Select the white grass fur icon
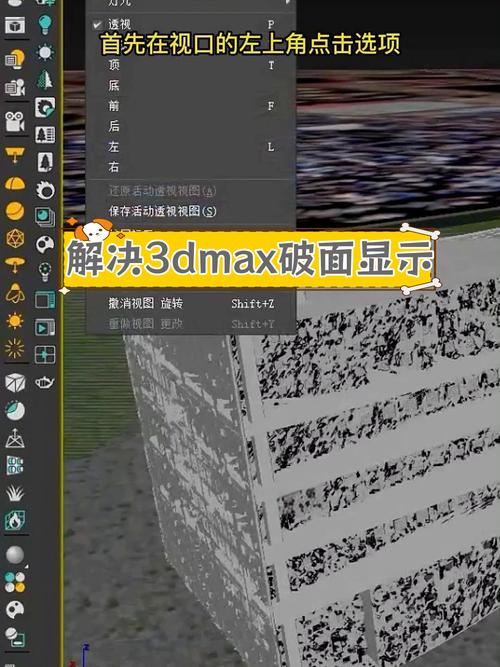Screen dimensions: 500x667 point(15,493)
